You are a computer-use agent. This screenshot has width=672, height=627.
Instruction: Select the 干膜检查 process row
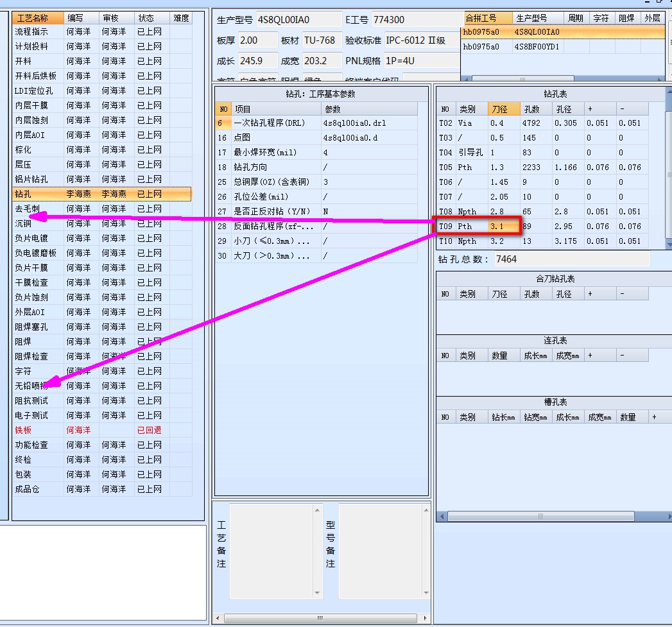pos(102,283)
